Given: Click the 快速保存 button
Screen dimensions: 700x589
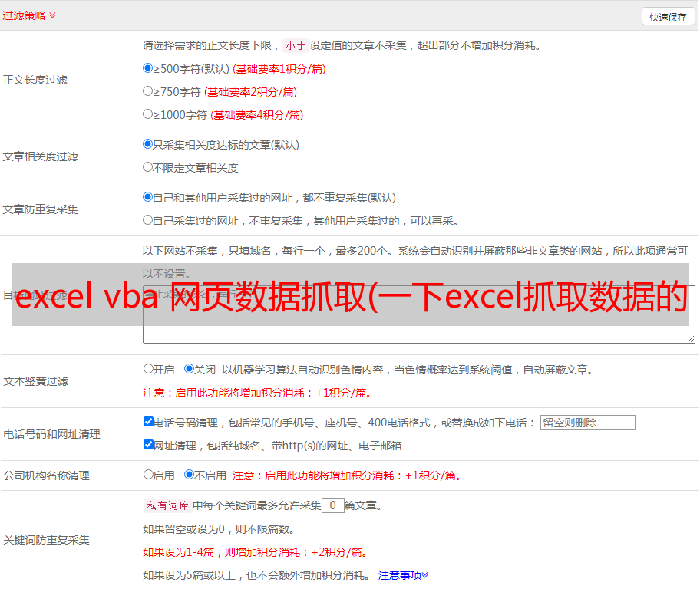Looking at the screenshot, I should click(x=668, y=17).
